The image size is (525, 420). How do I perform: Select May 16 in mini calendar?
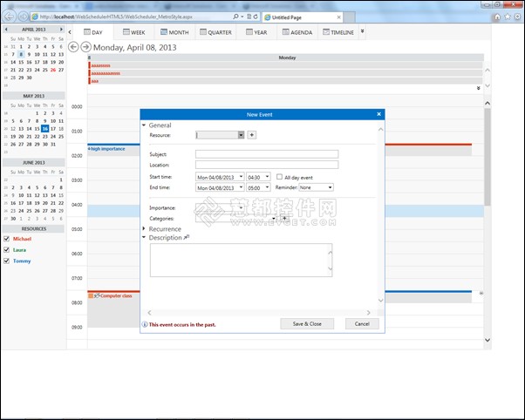tap(44, 128)
